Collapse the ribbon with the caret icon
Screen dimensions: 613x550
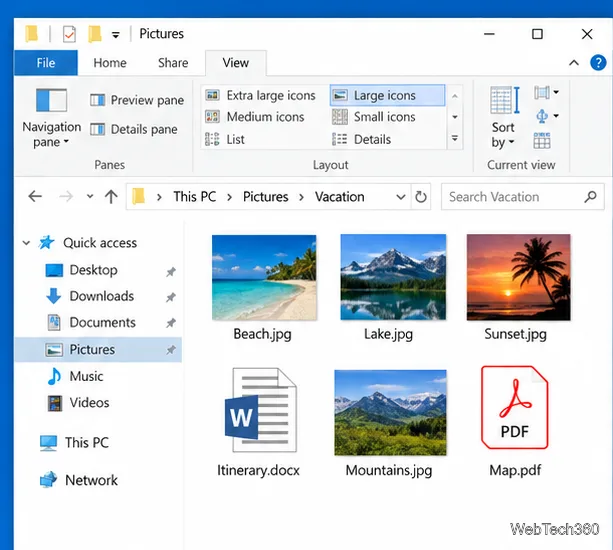(x=574, y=63)
